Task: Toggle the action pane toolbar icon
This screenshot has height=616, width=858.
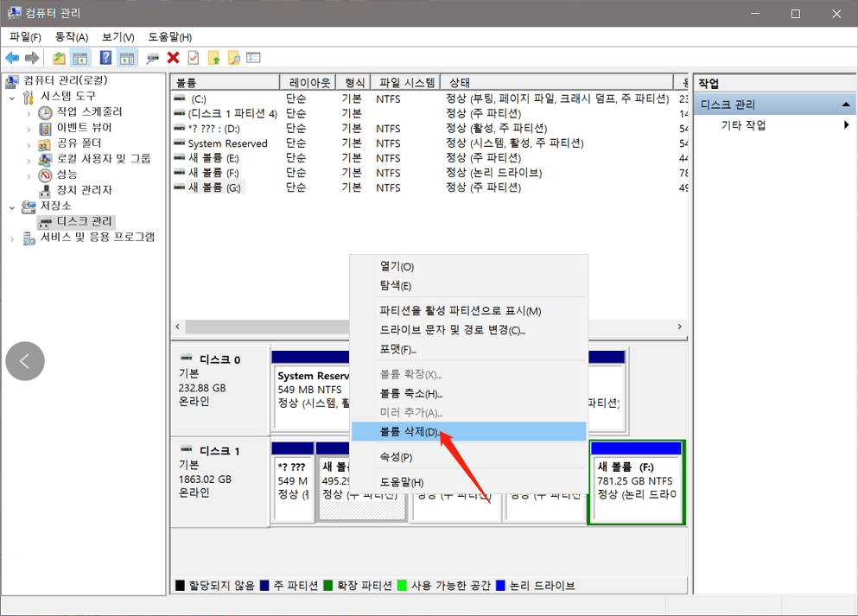Action: [125, 57]
